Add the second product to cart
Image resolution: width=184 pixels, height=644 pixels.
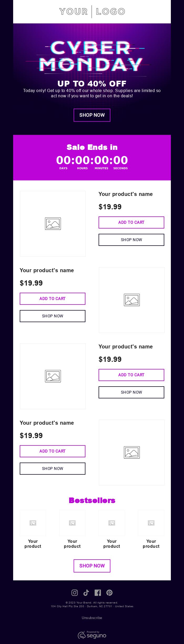[x=53, y=299]
